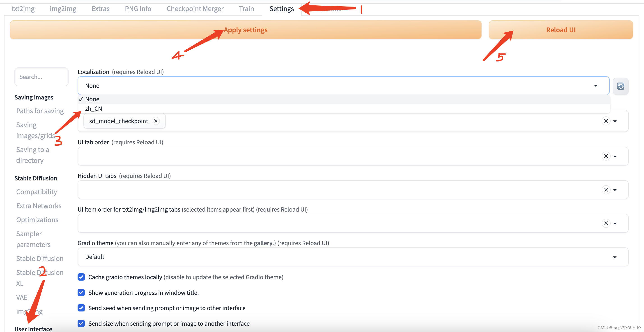
Task: Switch to the txt2img tab
Action: coord(23,9)
